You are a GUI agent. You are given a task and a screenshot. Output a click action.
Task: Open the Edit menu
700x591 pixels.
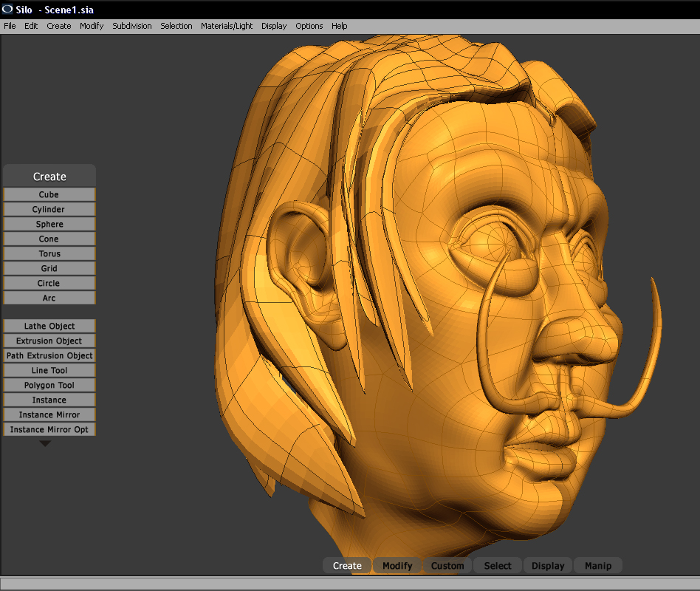[x=31, y=26]
